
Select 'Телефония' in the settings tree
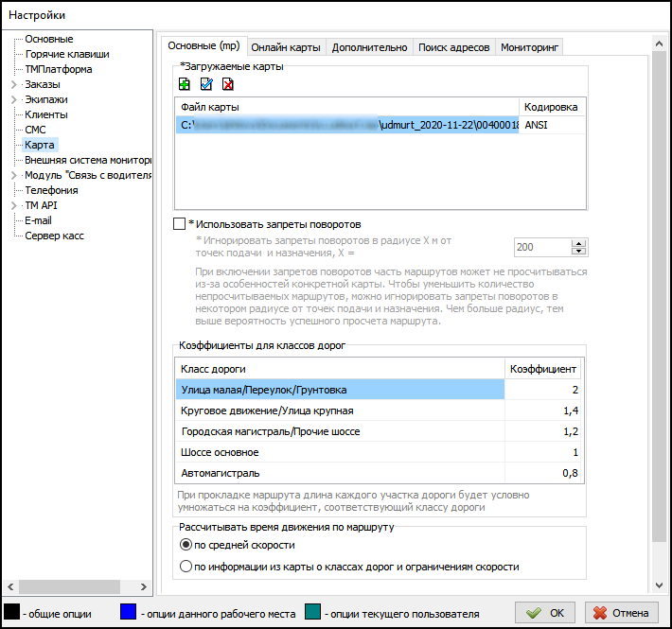click(51, 190)
